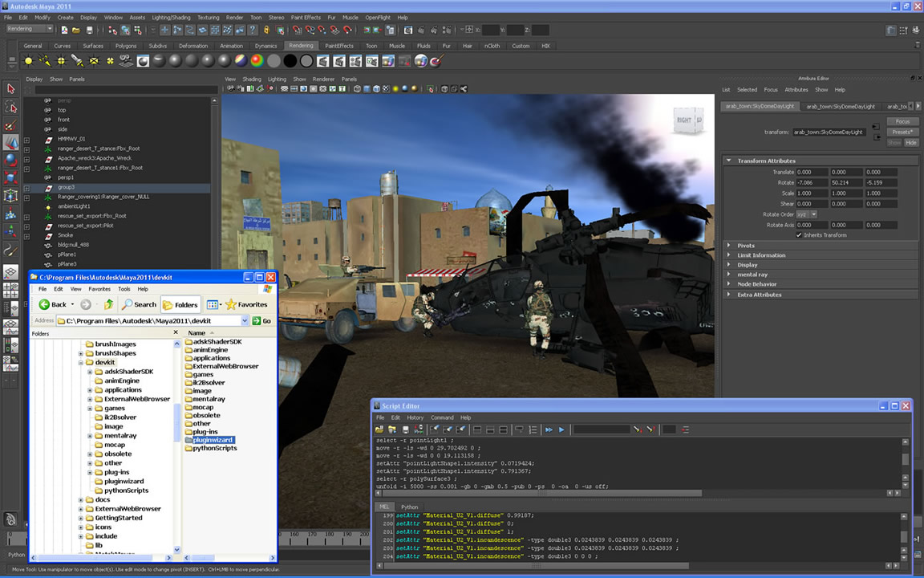This screenshot has height=578, width=924.
Task: Open the History menu in Script Editor
Action: [415, 417]
